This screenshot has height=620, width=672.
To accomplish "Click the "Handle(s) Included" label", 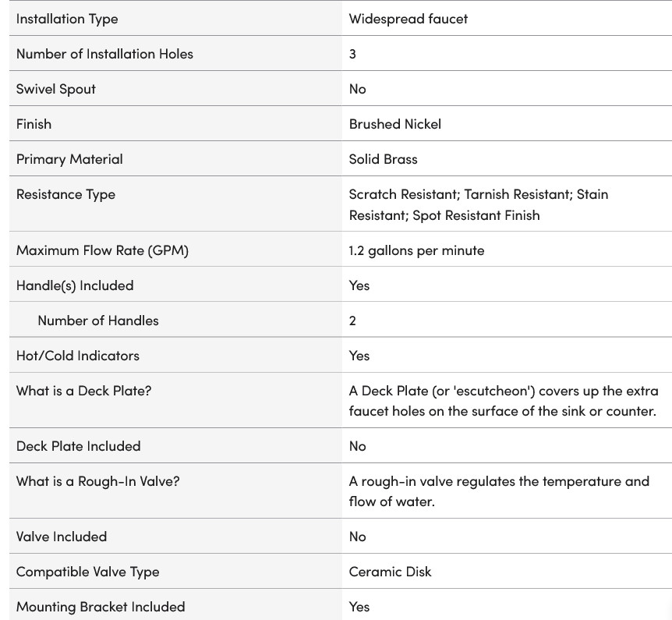I will [75, 285].
